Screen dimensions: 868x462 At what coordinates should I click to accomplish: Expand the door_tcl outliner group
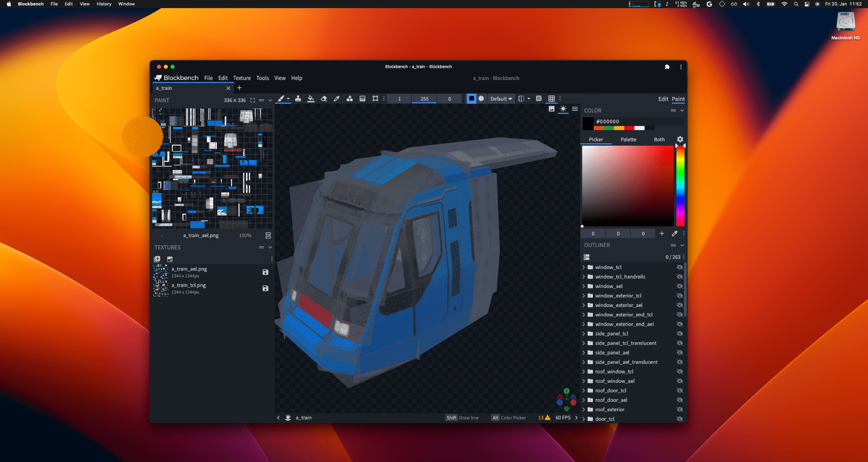(585, 419)
